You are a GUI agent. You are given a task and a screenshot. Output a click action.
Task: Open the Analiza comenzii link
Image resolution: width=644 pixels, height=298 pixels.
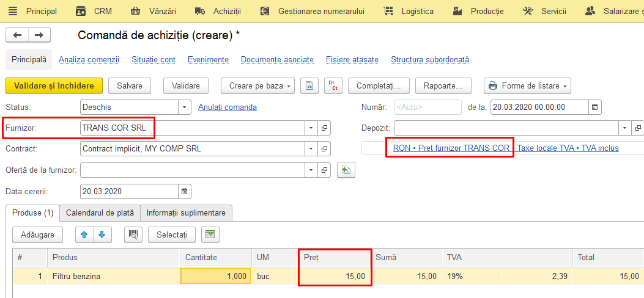(x=89, y=60)
